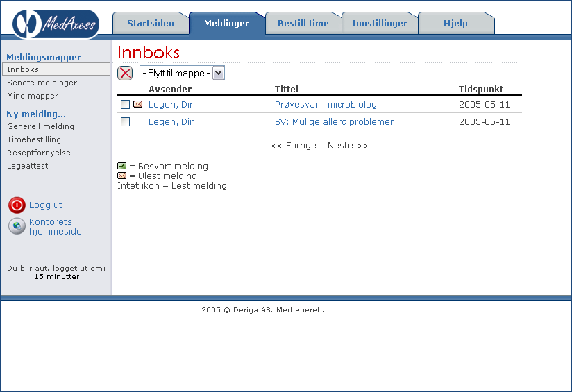Viewport: 572px width, 392px height.
Task: Click the red Logg ut power icon
Action: [x=17, y=205]
